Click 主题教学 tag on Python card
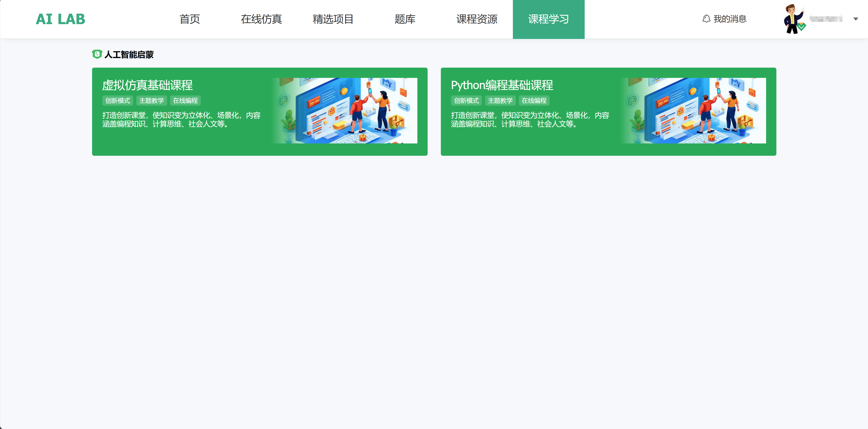868x429 pixels. pos(500,101)
